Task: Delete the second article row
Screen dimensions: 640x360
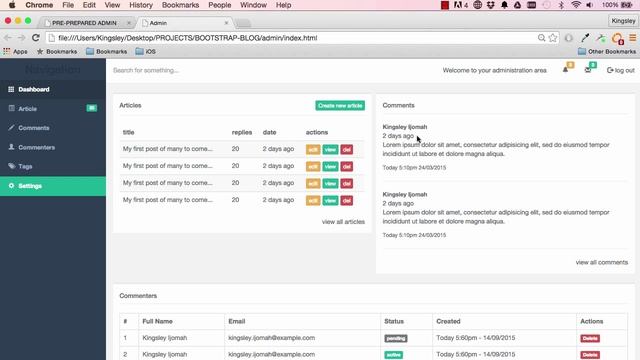Action: (x=347, y=167)
